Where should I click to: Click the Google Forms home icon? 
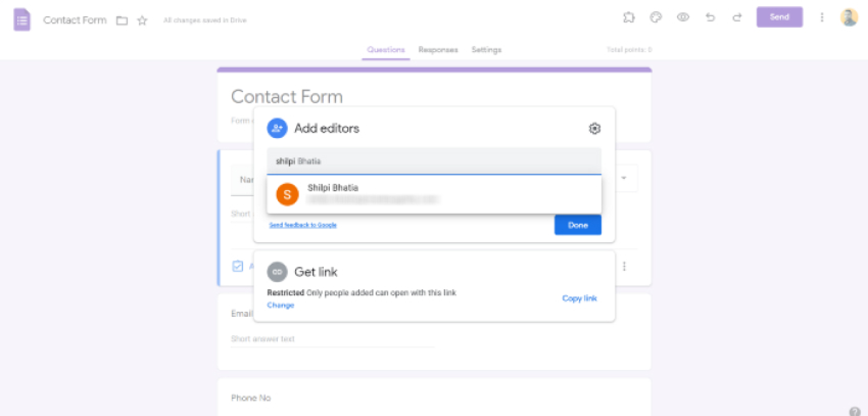coord(22,20)
